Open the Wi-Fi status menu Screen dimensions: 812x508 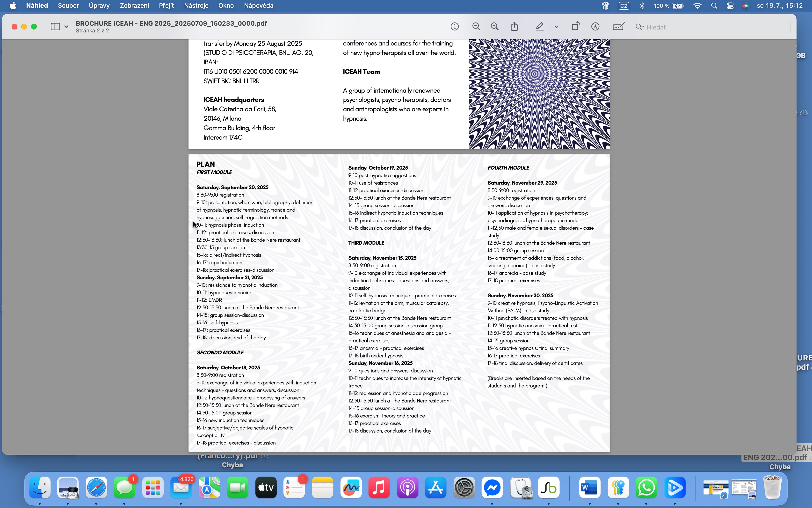point(698,6)
